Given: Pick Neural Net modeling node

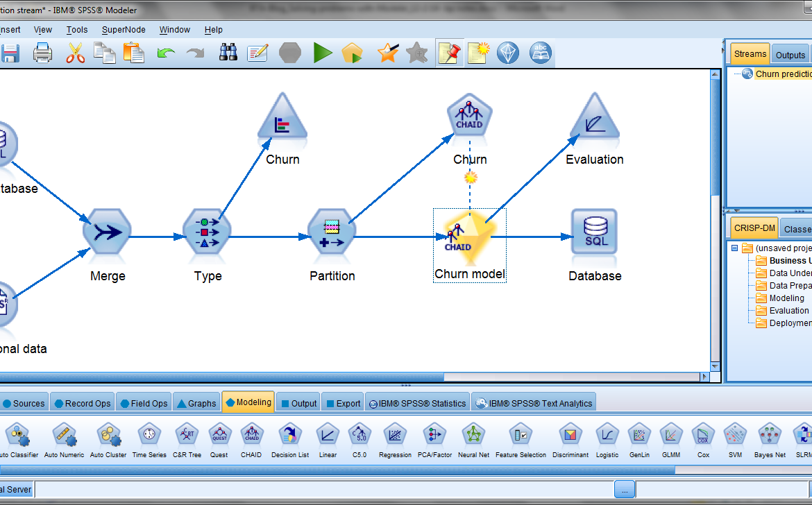Looking at the screenshot, I should [x=473, y=441].
